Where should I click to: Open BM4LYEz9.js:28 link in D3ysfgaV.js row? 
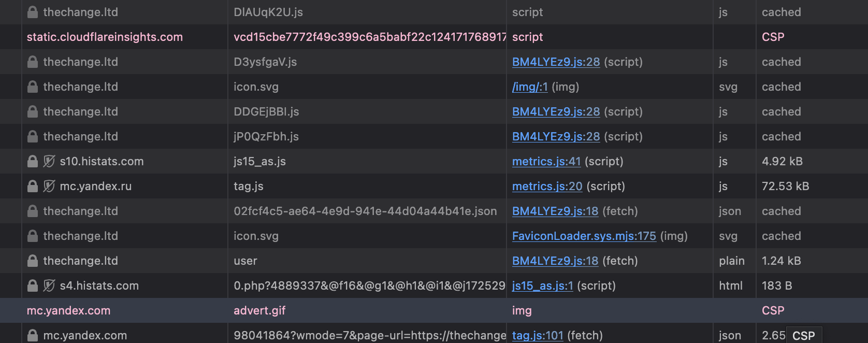coord(556,62)
